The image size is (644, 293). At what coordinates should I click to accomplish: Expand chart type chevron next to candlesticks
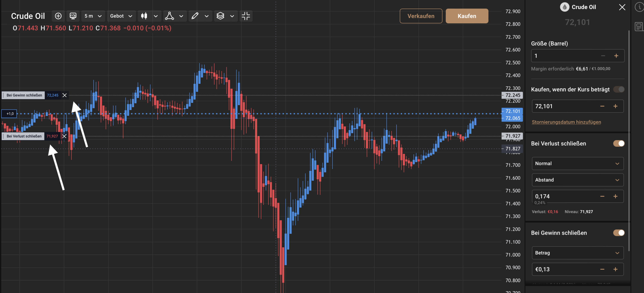[155, 16]
